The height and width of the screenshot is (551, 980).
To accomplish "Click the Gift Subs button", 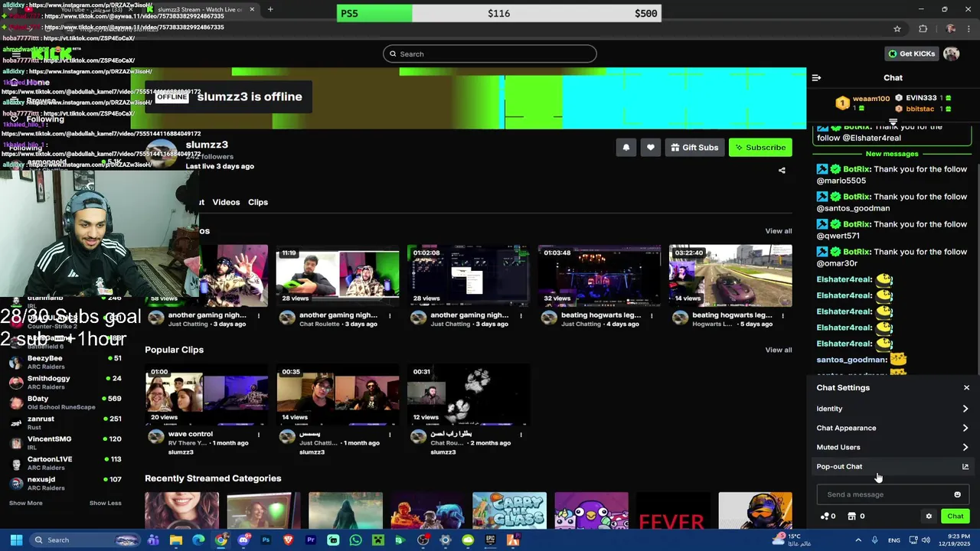I will tap(694, 148).
